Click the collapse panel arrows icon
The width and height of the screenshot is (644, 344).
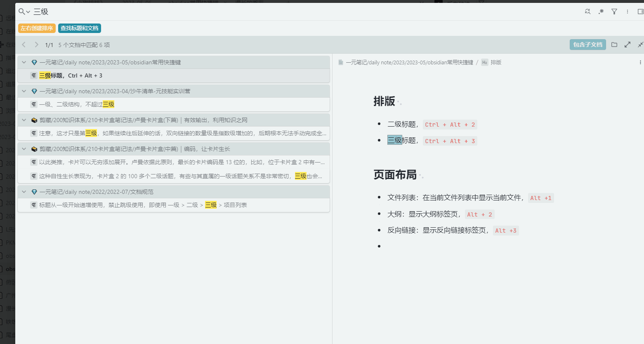point(640,45)
